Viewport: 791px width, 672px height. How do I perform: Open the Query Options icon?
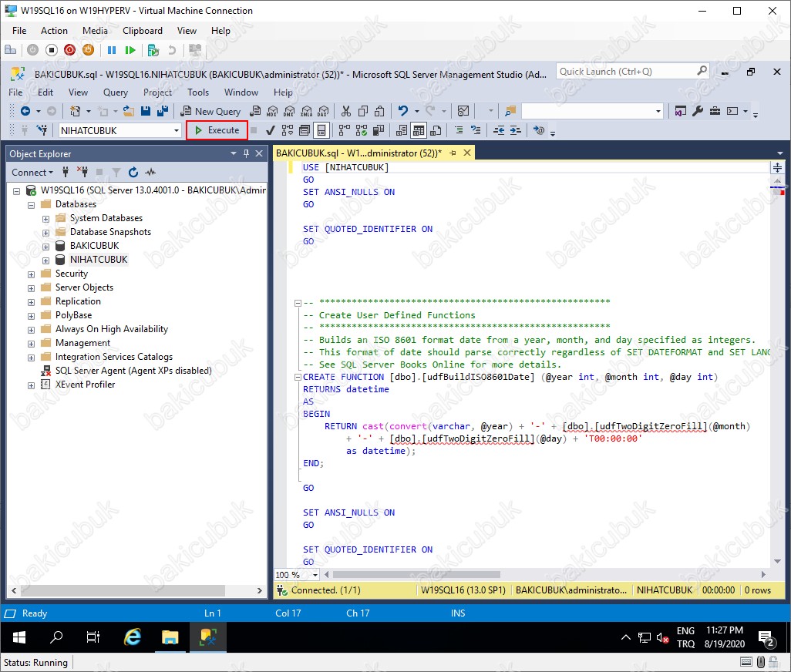305,130
